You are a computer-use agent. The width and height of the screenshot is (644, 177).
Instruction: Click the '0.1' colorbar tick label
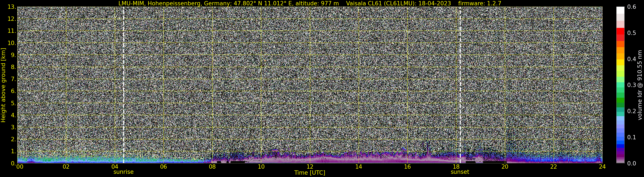pos(632,137)
